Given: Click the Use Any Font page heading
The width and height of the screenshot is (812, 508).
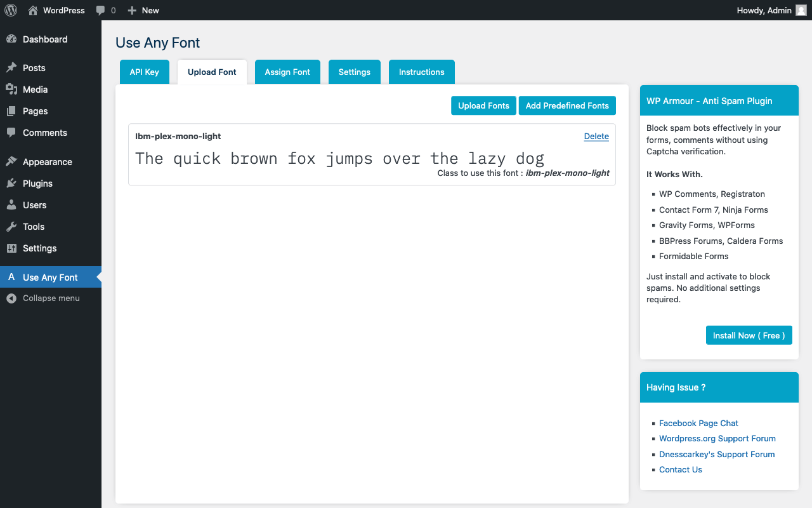Looking at the screenshot, I should [x=158, y=43].
